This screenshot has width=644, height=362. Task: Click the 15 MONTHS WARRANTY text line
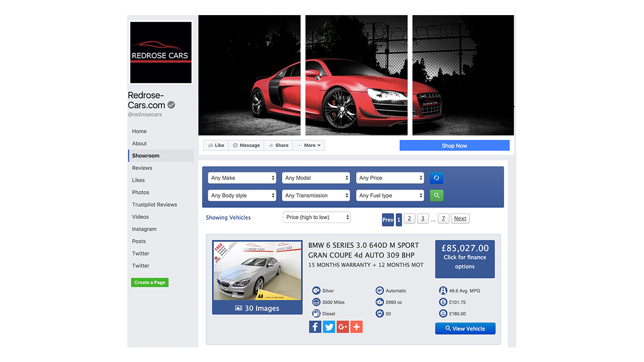[x=366, y=265]
